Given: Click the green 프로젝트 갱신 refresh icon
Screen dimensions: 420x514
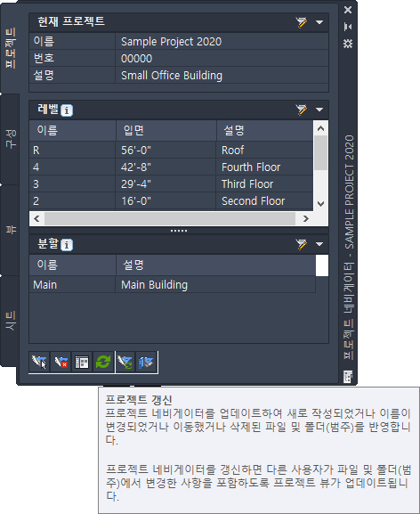Looking at the screenshot, I should point(103,363).
